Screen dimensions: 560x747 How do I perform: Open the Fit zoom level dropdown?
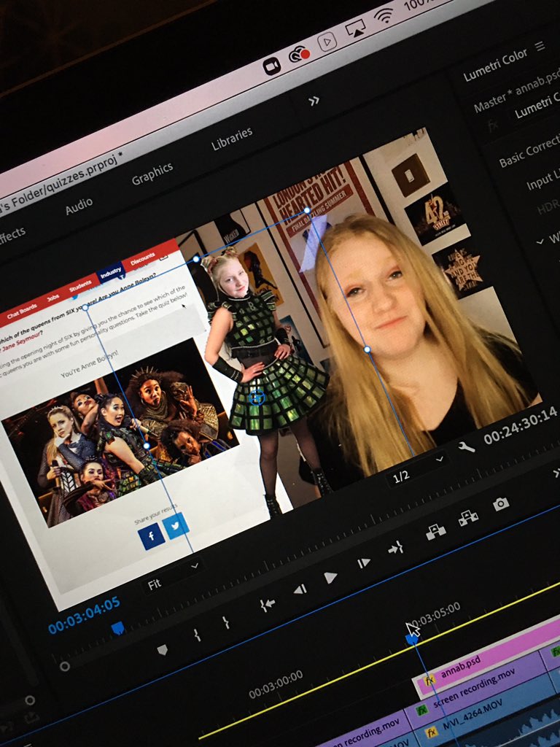172,576
